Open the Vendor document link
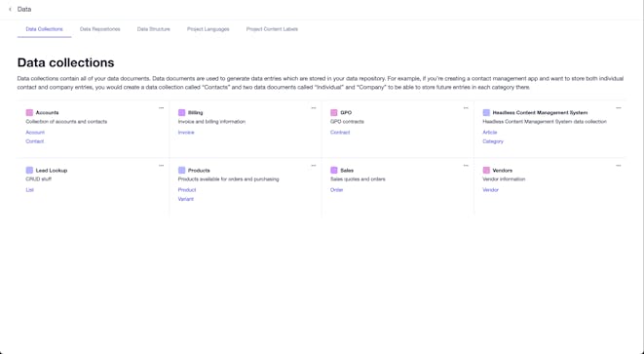Screen dimensions: 644x354 click(x=490, y=190)
